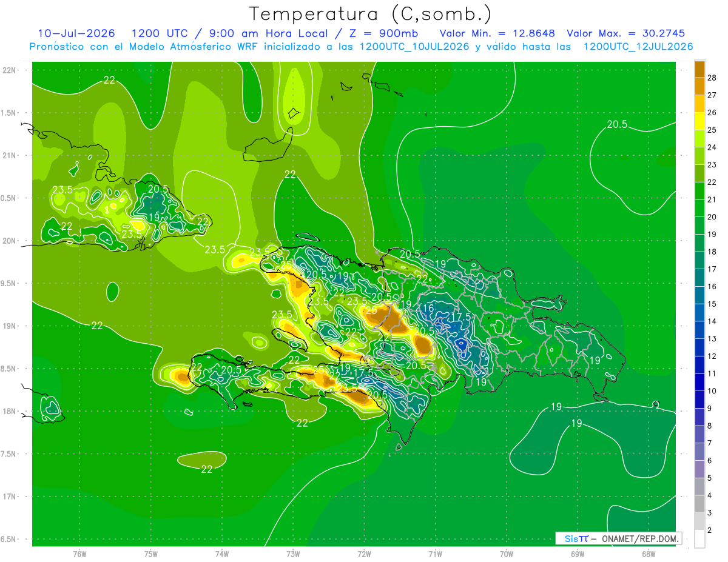Image resolution: width=728 pixels, height=562 pixels.
Task: Click the '22' contour label below 17.5N line
Action: pos(207,469)
